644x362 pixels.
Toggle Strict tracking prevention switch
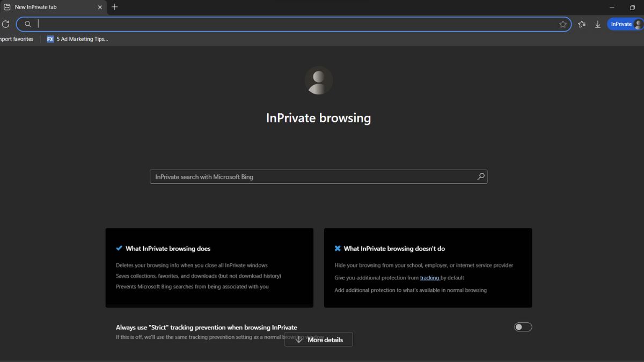(x=523, y=327)
